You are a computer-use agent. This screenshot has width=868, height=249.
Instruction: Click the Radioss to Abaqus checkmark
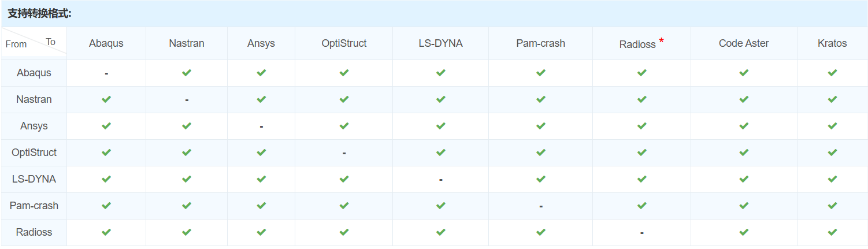point(106,232)
